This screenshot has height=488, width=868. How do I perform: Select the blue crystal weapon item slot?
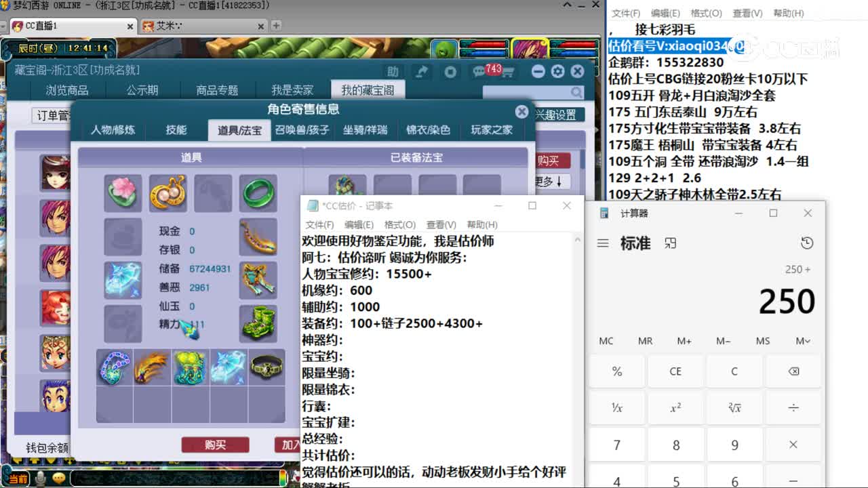tap(123, 280)
